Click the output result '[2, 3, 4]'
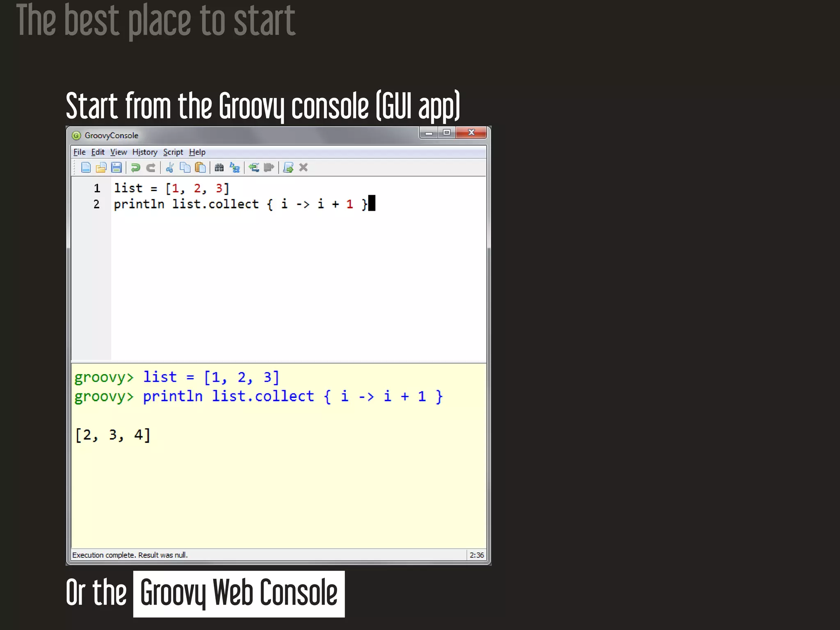This screenshot has width=840, height=630. coord(113,435)
